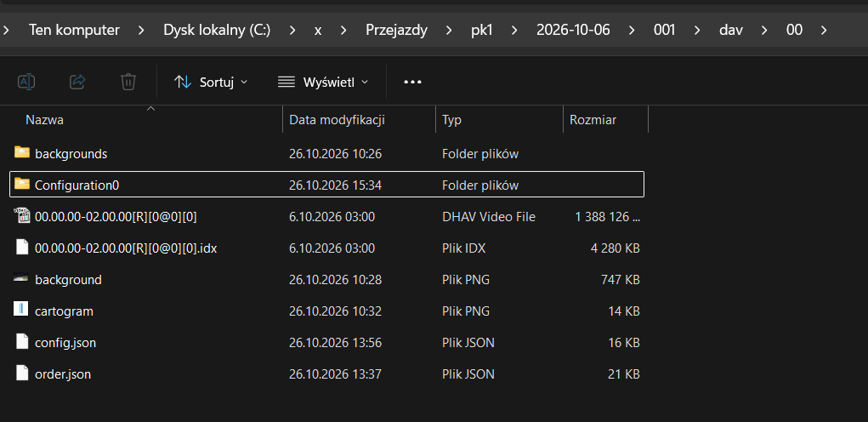Sort by the Data modyfikacji column header
This screenshot has width=868, height=422.
pyautogui.click(x=338, y=120)
